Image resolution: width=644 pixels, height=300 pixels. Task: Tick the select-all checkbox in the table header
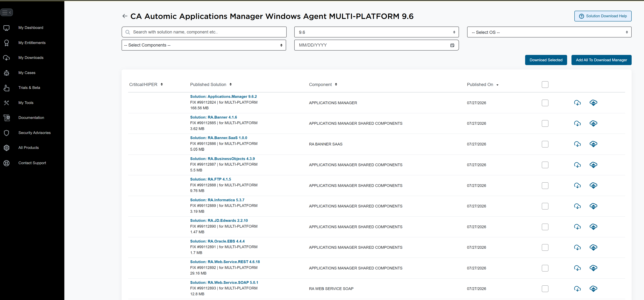tap(545, 85)
